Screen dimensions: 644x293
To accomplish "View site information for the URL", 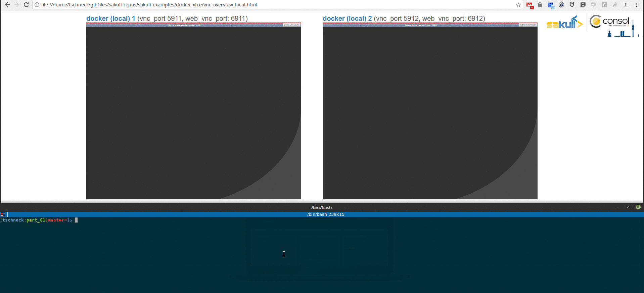I will (37, 5).
